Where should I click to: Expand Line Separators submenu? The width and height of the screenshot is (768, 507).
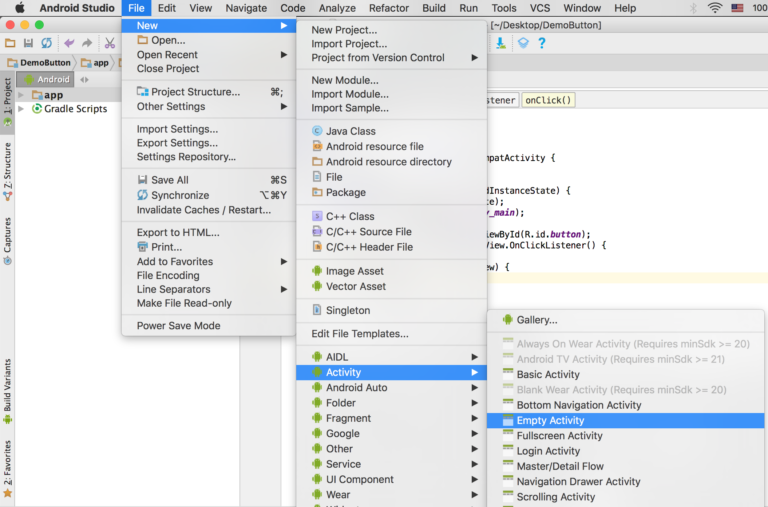tap(209, 289)
